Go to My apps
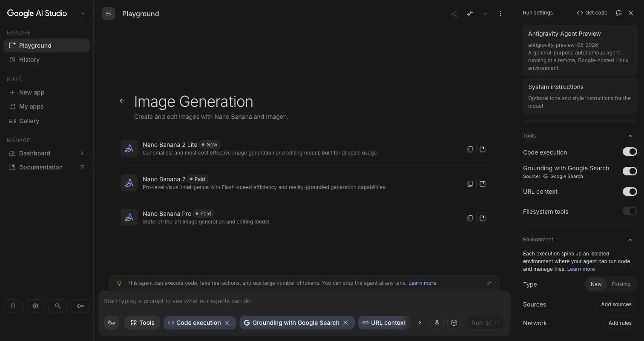644x341 pixels. tap(47, 106)
